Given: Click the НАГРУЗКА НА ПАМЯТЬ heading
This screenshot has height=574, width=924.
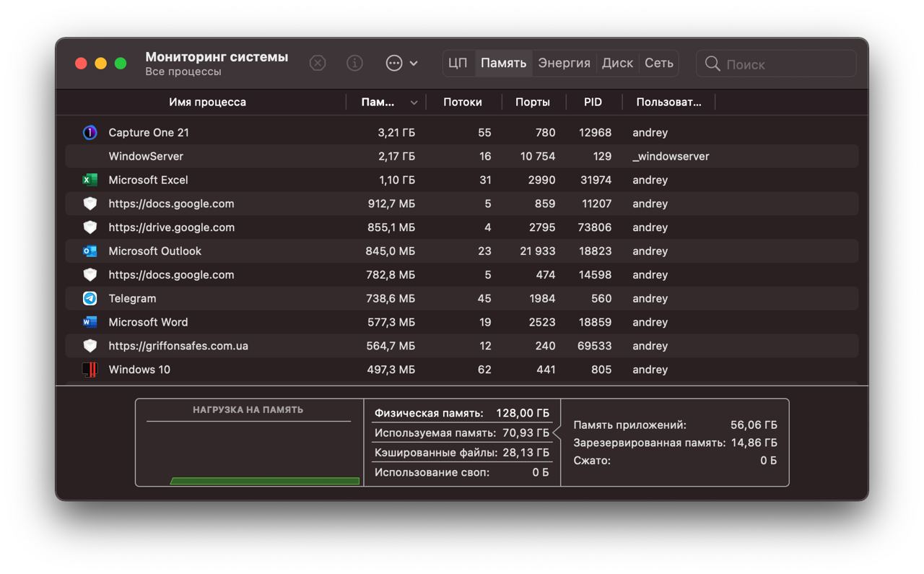Looking at the screenshot, I should click(x=248, y=410).
